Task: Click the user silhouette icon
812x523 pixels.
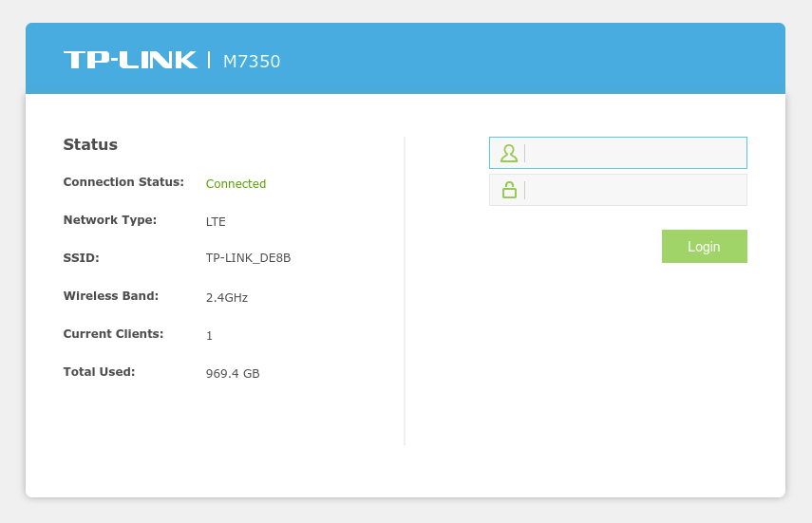Action: click(x=509, y=153)
